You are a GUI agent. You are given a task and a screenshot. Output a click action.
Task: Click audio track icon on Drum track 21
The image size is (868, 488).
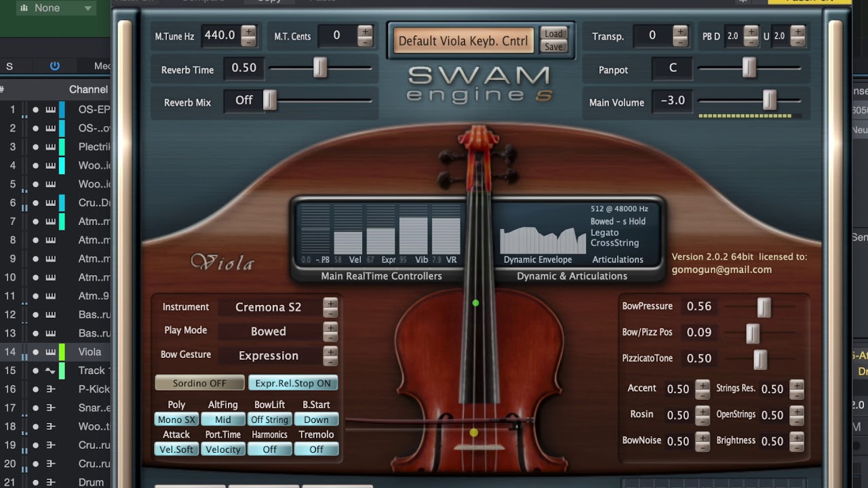(50, 483)
